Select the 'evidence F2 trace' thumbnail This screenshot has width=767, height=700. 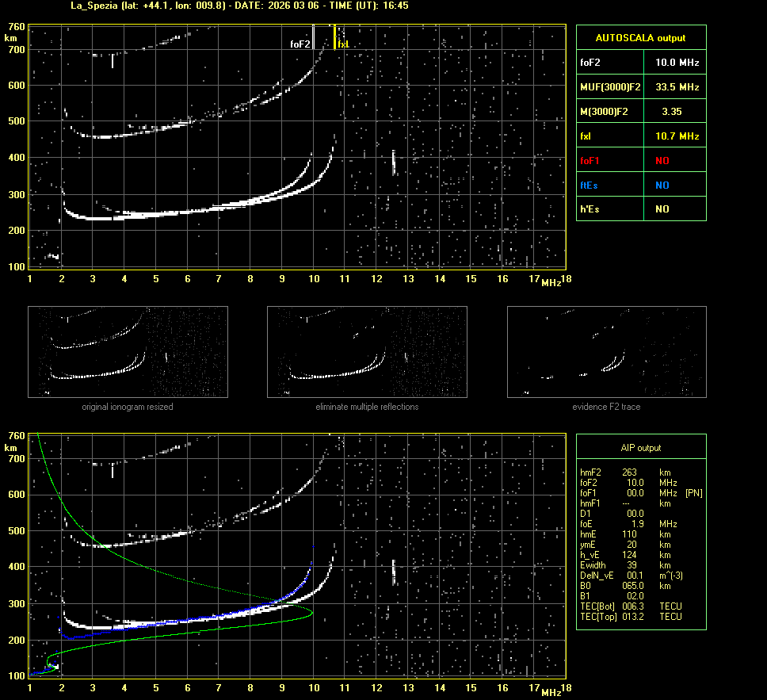point(606,352)
